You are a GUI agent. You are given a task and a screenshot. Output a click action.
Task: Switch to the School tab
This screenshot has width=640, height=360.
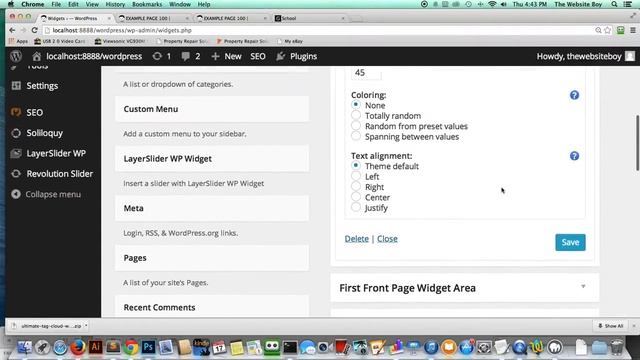309,18
